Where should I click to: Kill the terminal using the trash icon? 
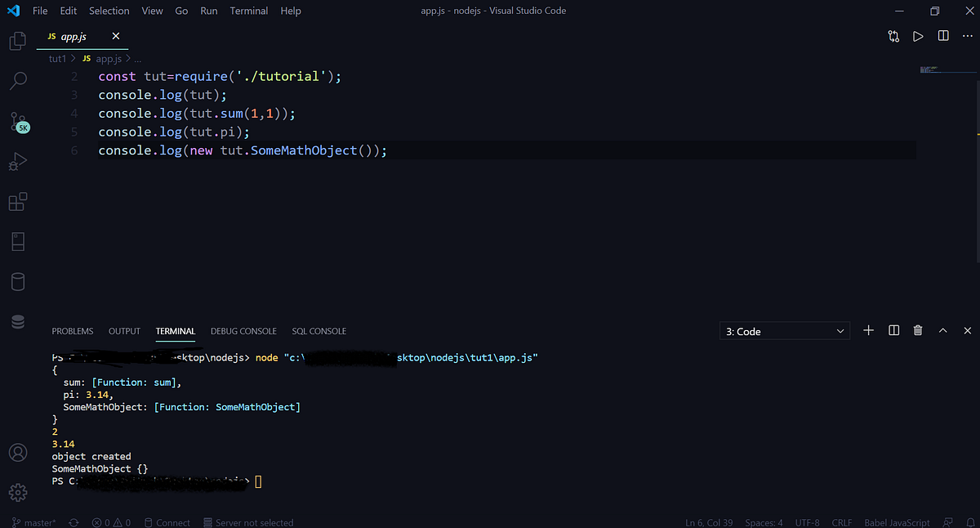(x=917, y=330)
